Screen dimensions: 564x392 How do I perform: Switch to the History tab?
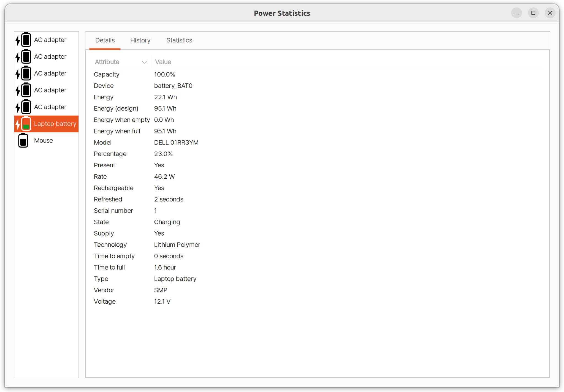coord(140,40)
